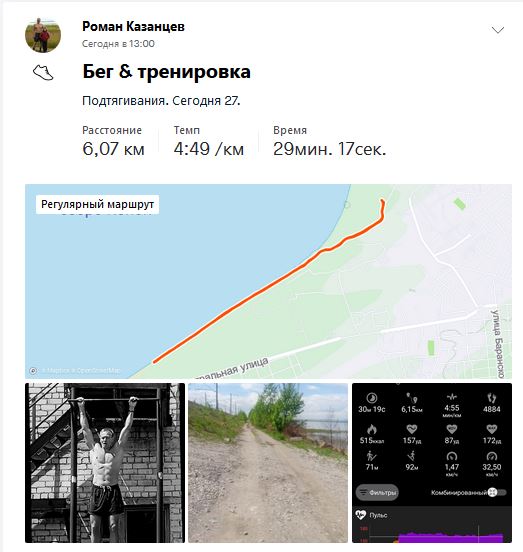Toggle the Комбинированный switch
The height and width of the screenshot is (552, 523).
tap(498, 493)
